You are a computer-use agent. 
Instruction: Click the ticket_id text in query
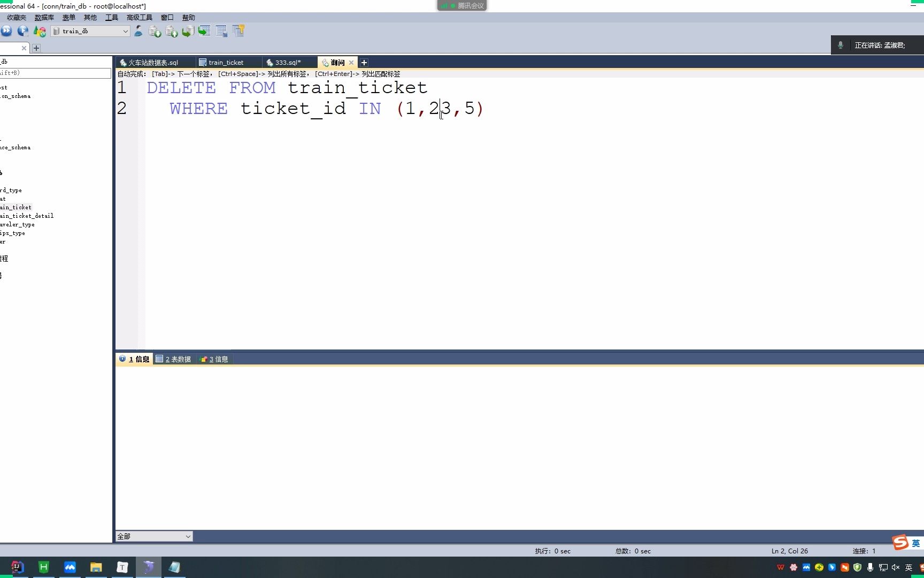click(293, 109)
